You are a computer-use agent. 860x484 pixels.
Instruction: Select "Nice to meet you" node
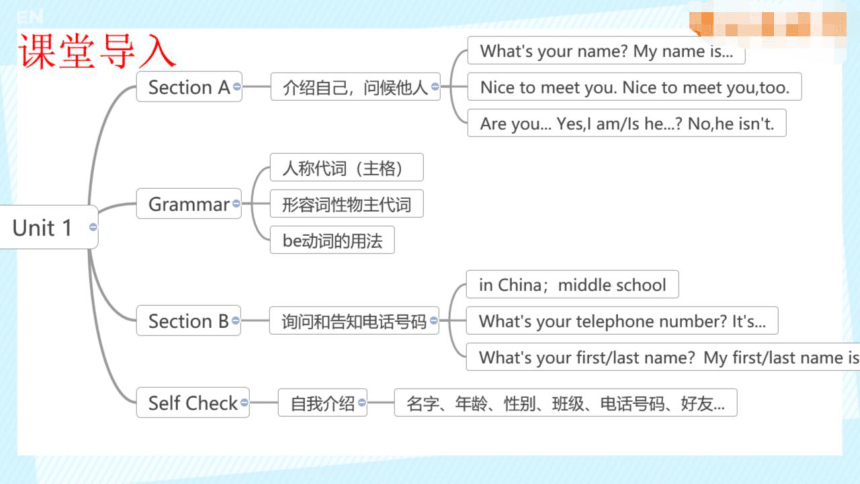click(635, 87)
